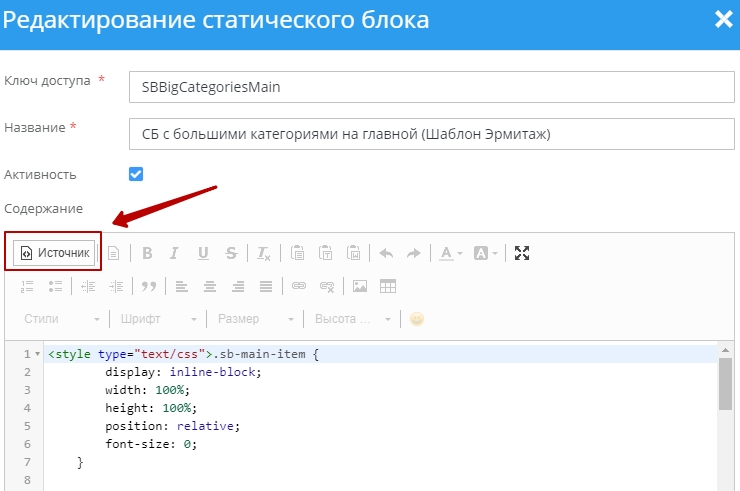Open the Высота line height dropdown
740x491 pixels.
352,319
